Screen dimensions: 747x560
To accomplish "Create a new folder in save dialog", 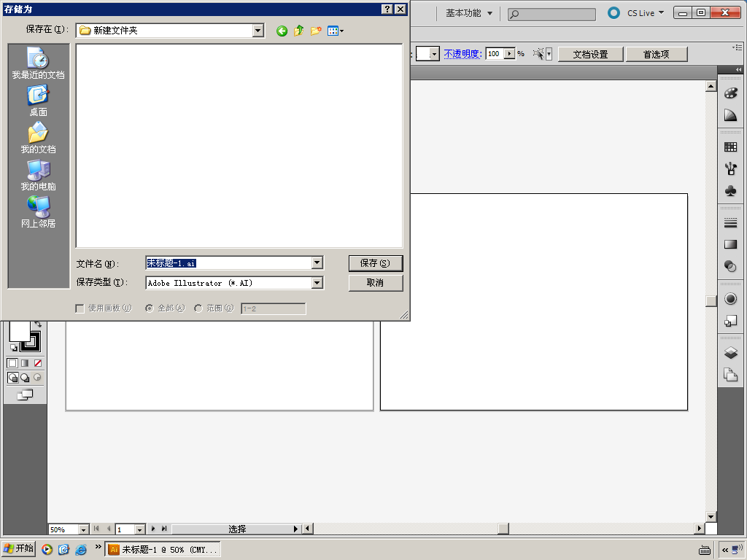I will [x=315, y=31].
